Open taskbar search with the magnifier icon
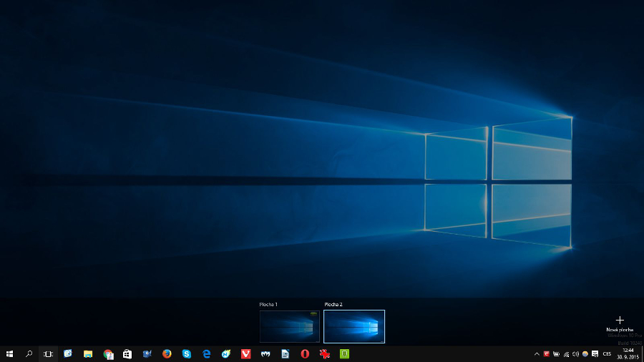This screenshot has height=362, width=644. [x=29, y=353]
